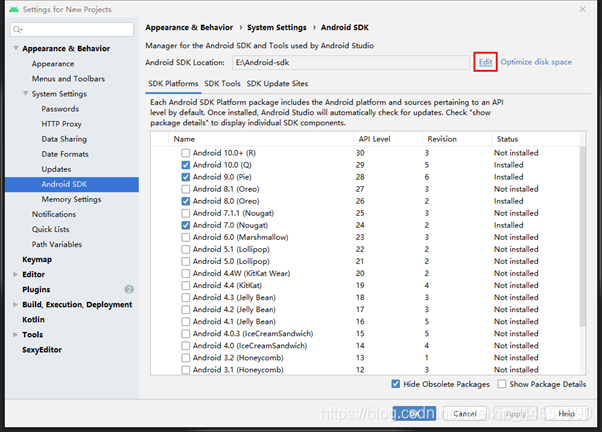Viewport: 602px width, 432px height.
Task: Click the Apply button
Action: 515,414
